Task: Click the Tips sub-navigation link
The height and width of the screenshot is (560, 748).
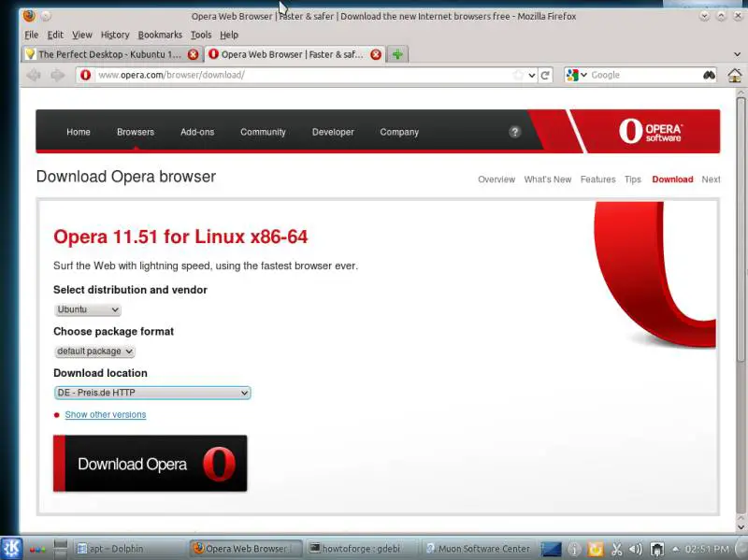Action: tap(633, 179)
